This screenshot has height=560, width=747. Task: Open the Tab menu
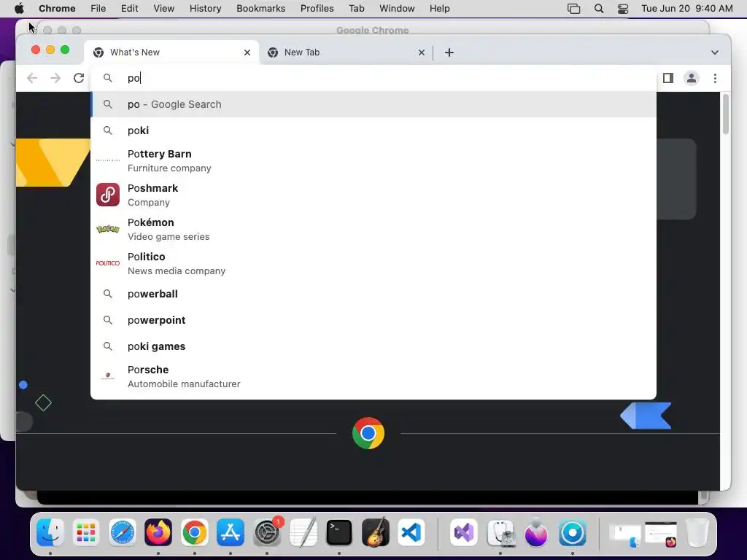(x=356, y=9)
